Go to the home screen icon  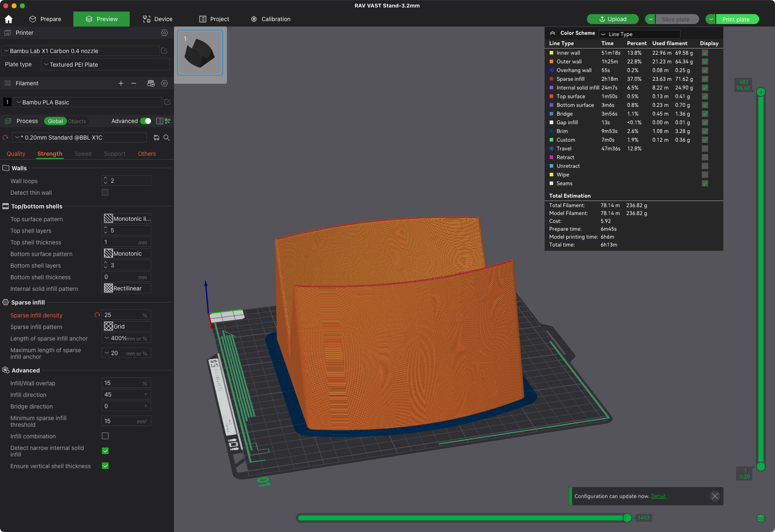[8, 19]
